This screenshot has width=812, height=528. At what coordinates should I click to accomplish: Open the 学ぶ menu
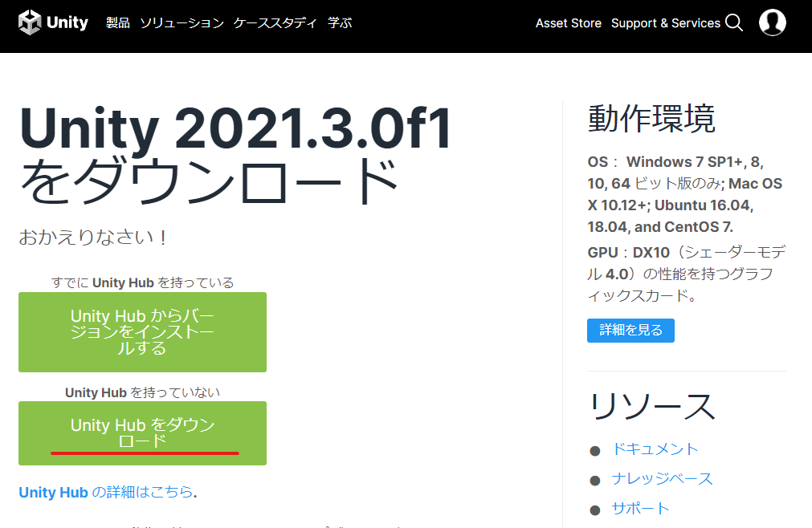click(x=339, y=22)
